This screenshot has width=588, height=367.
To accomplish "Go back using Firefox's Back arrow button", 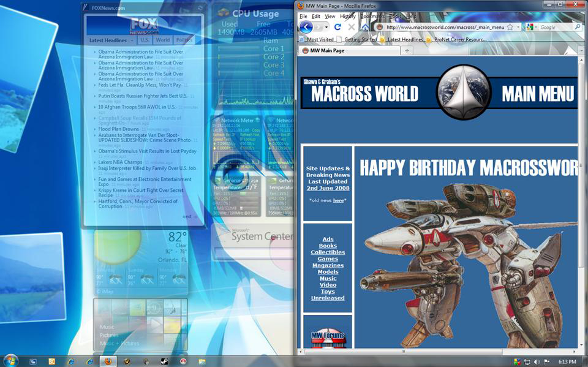I will point(306,27).
